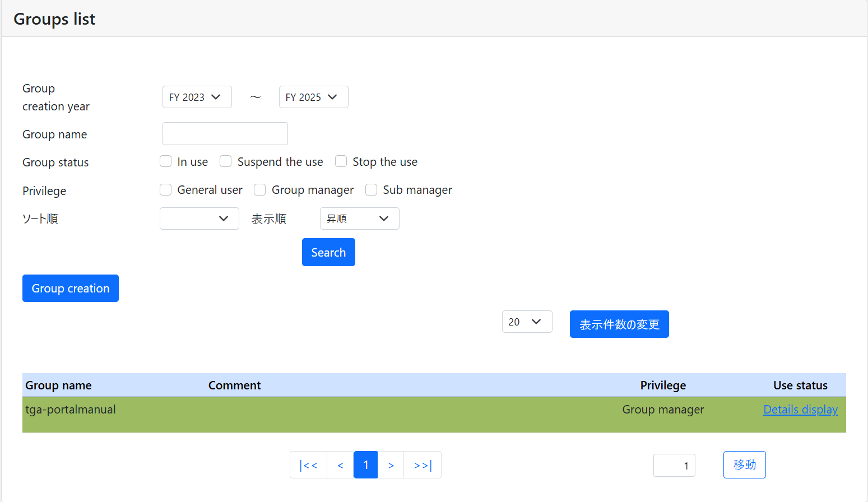Open the FY 2025 end year dropdown
Screen dimensions: 868x502
[x=313, y=97]
